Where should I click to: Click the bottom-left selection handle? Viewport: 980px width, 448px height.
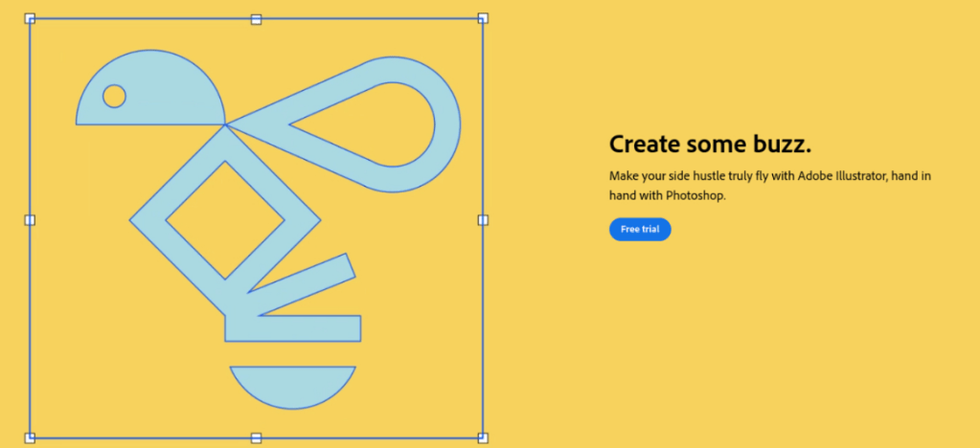click(30, 437)
